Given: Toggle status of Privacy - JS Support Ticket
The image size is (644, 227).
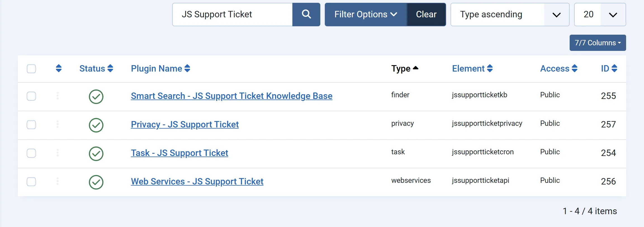Looking at the screenshot, I should tap(96, 125).
